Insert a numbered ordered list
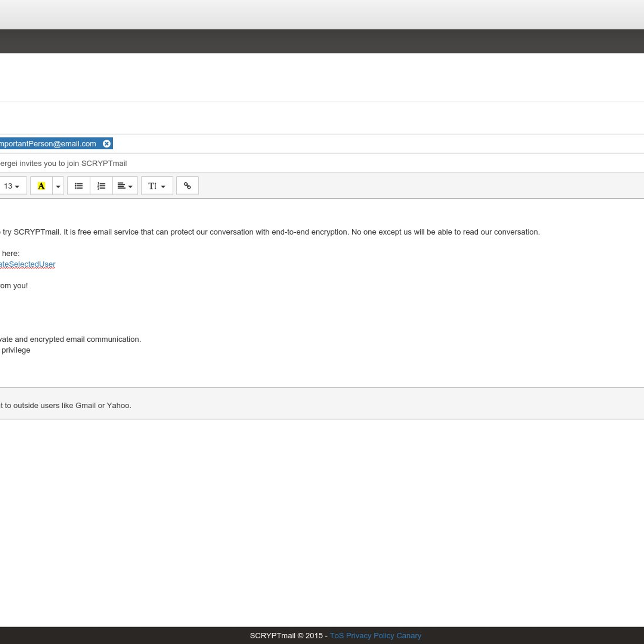 (101, 186)
